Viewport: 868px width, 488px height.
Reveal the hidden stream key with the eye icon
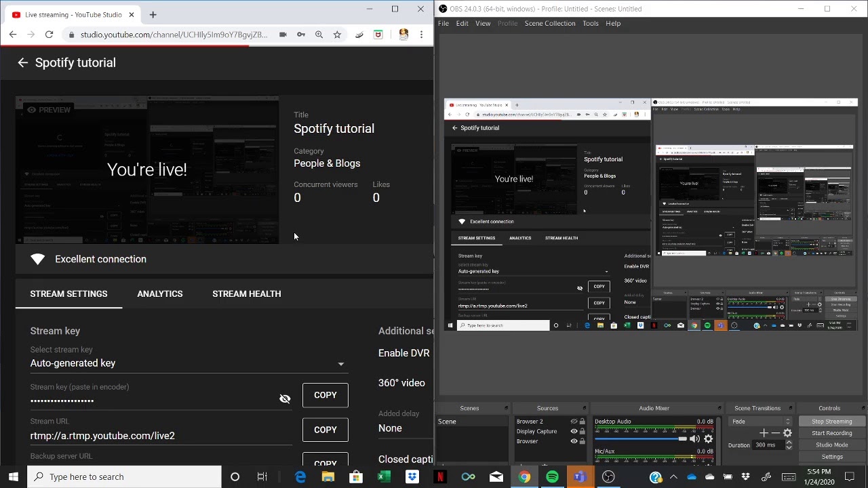point(285,399)
